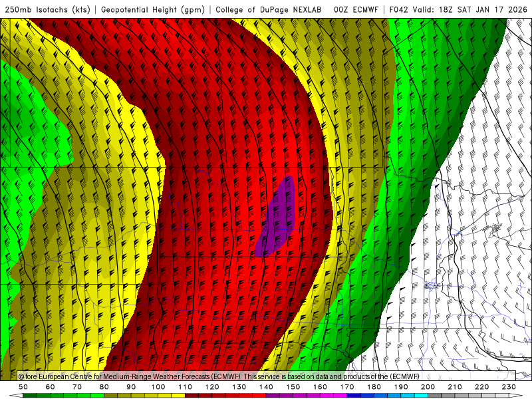The image size is (532, 399).
Task: Pick the cyan swatch just left of 200
Action: (x=422, y=396)
